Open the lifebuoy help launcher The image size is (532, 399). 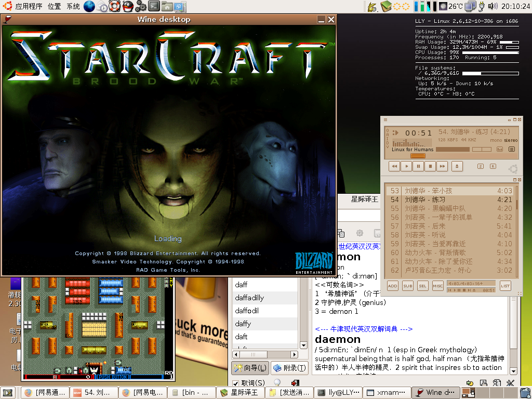coord(115,6)
